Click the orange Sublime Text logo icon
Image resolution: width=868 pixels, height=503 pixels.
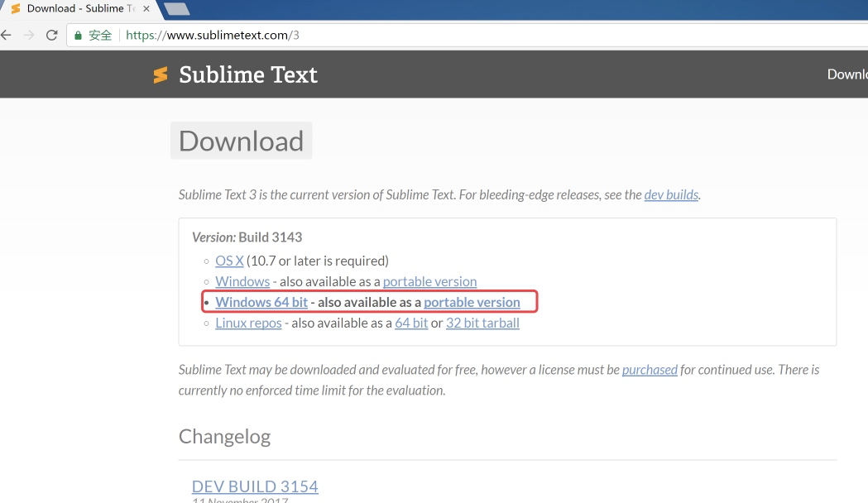161,74
